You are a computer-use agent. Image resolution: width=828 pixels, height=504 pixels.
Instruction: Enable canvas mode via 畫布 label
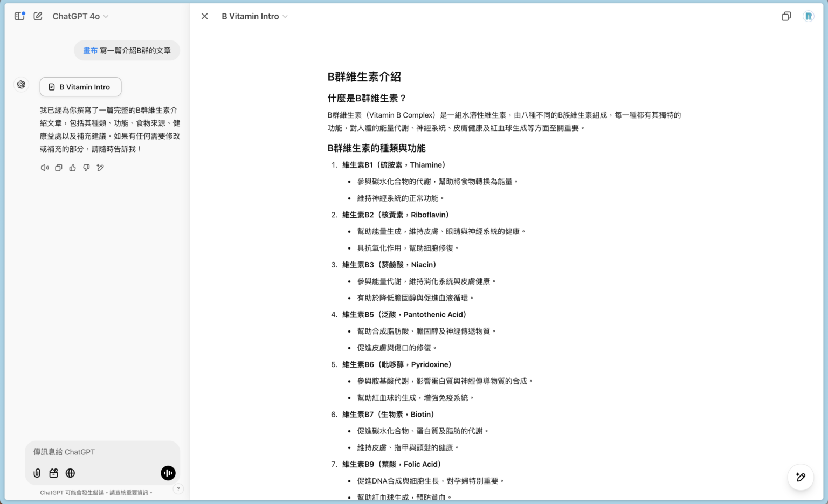pos(89,50)
